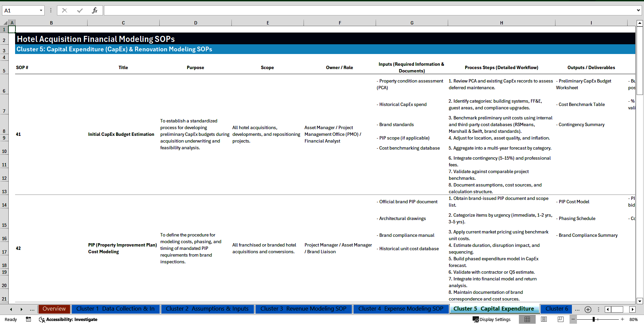Click the zoom slider handle

[x=594, y=319]
